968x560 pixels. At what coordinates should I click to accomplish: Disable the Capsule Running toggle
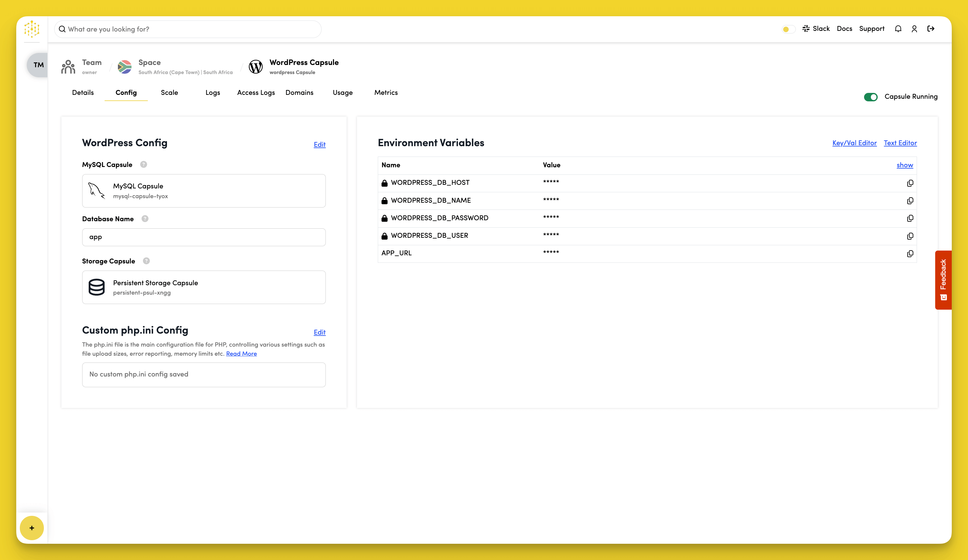(871, 97)
